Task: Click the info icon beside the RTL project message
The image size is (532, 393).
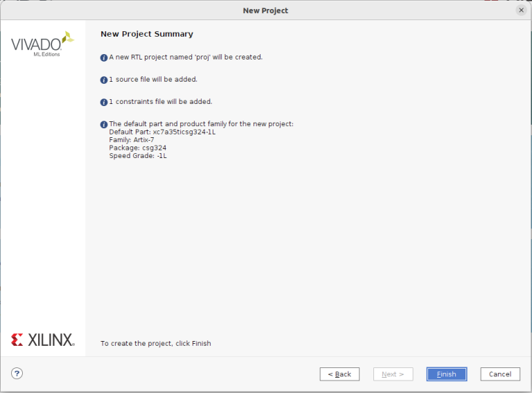Action: coord(104,58)
